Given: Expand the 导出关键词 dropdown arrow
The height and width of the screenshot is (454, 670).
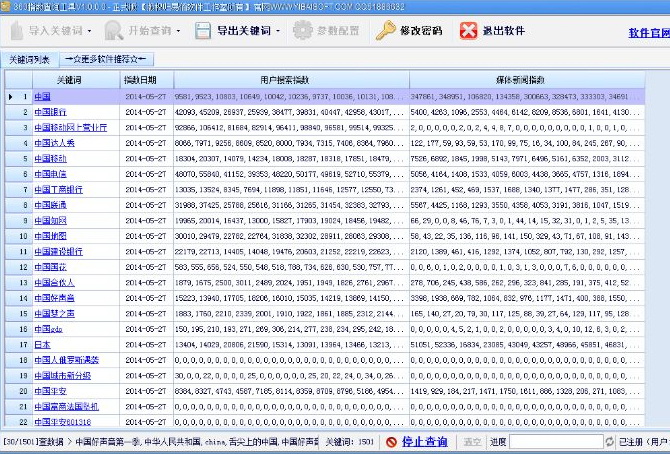Looking at the screenshot, I should point(280,32).
